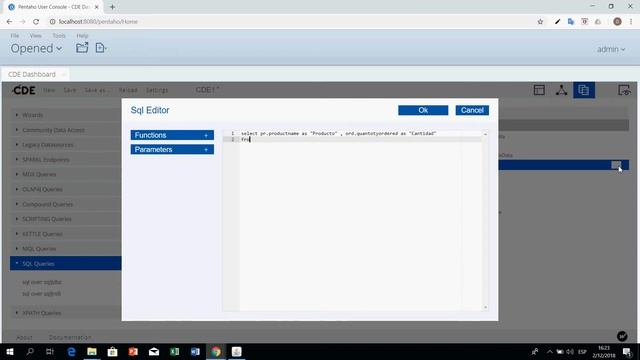Screen dimensions: 640x360
Task: Open the Chrome profile avatar
Action: pos(617,22)
